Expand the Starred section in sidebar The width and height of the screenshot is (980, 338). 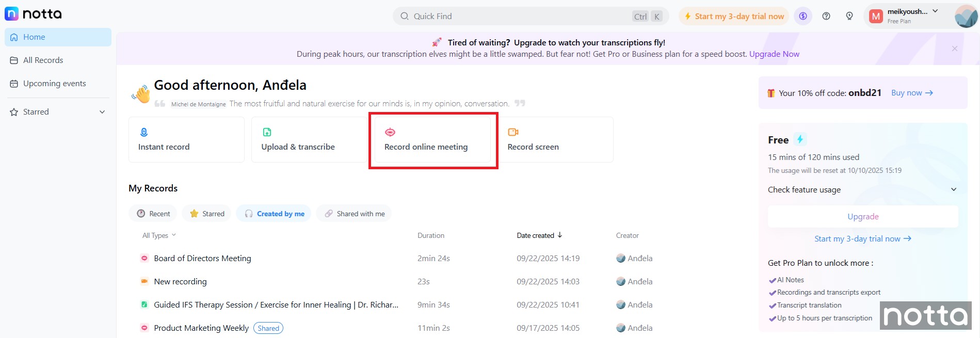coord(102,112)
